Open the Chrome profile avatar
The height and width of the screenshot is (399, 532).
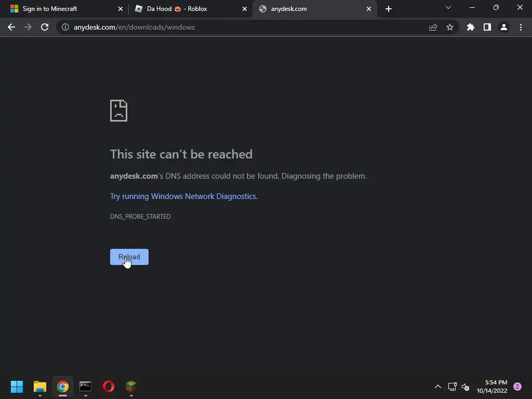[x=504, y=27]
